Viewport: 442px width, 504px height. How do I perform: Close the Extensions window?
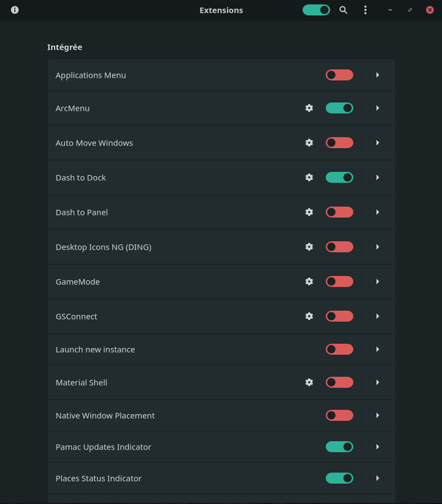pos(430,10)
